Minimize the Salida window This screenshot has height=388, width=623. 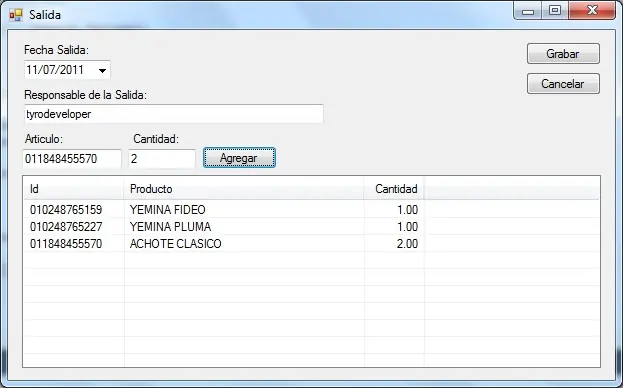point(528,11)
